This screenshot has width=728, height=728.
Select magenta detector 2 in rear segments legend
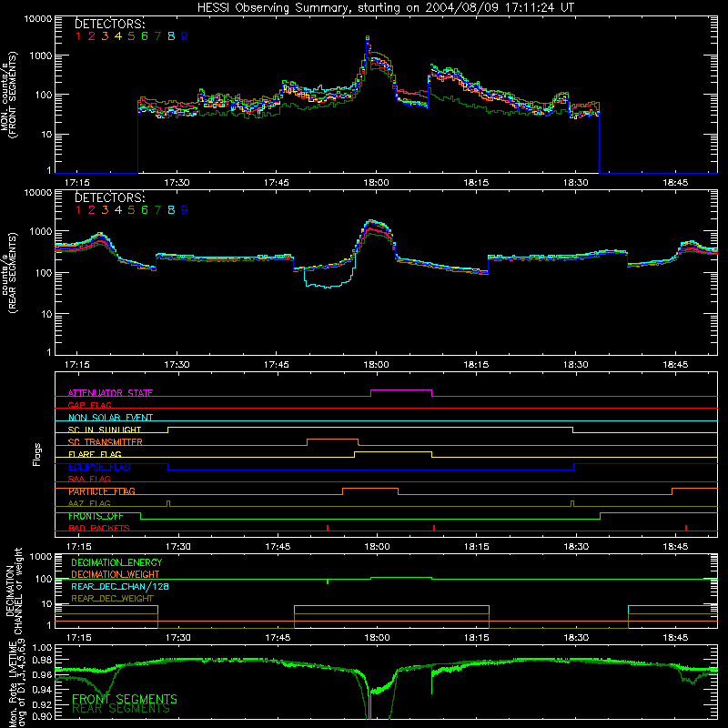pos(92,210)
